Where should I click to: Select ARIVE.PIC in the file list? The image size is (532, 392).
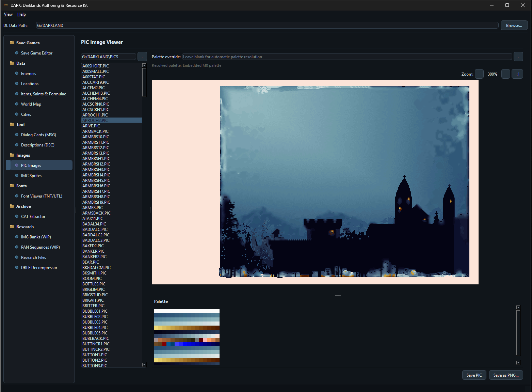pyautogui.click(x=112, y=126)
